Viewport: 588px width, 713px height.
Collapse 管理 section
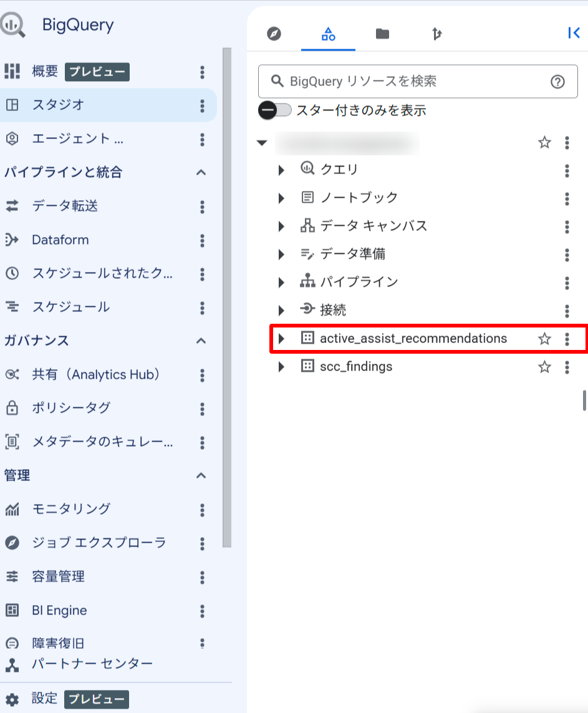201,475
